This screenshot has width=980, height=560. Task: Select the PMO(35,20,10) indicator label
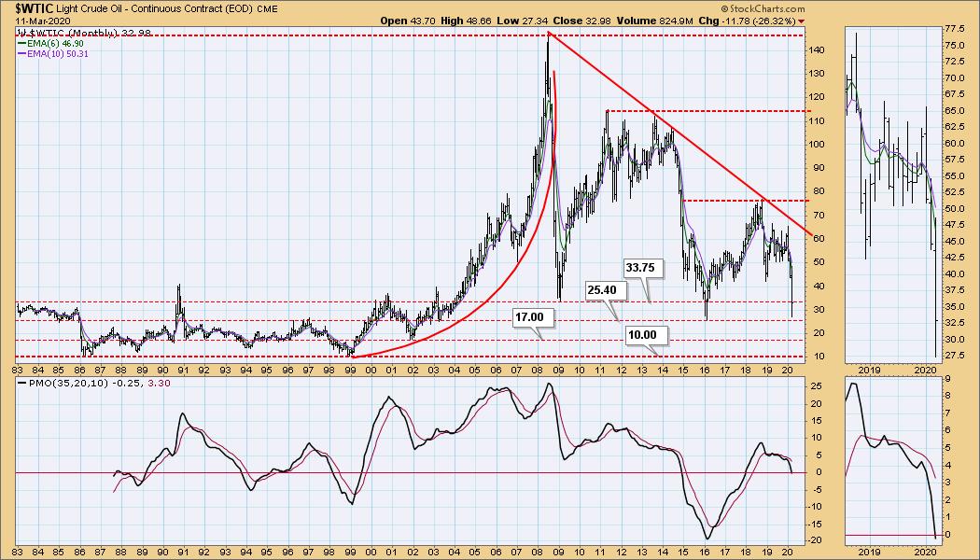tap(63, 382)
